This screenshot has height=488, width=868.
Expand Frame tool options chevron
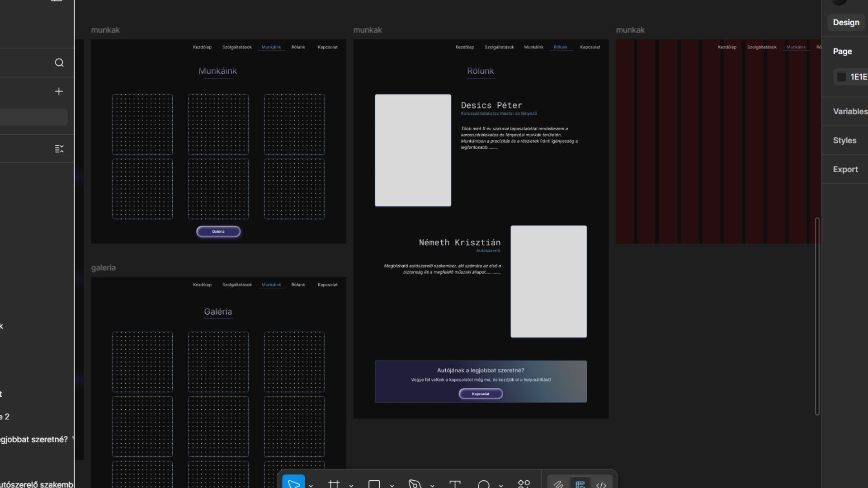tap(351, 485)
